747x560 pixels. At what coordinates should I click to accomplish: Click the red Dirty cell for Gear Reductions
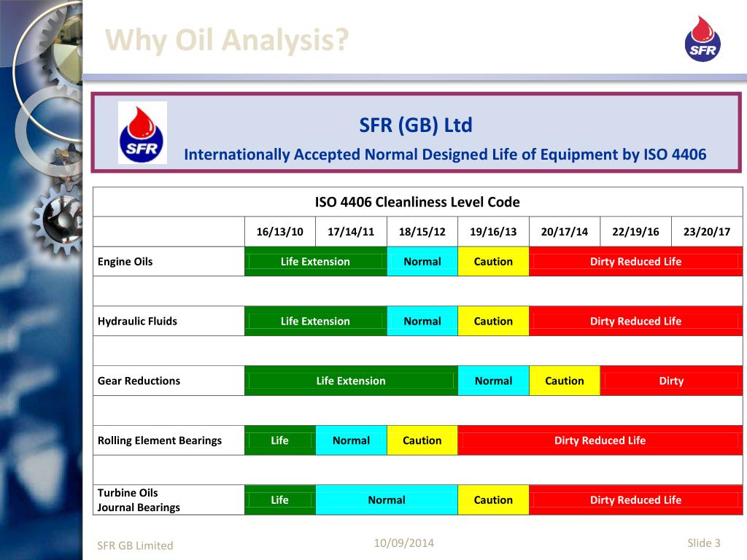point(671,381)
